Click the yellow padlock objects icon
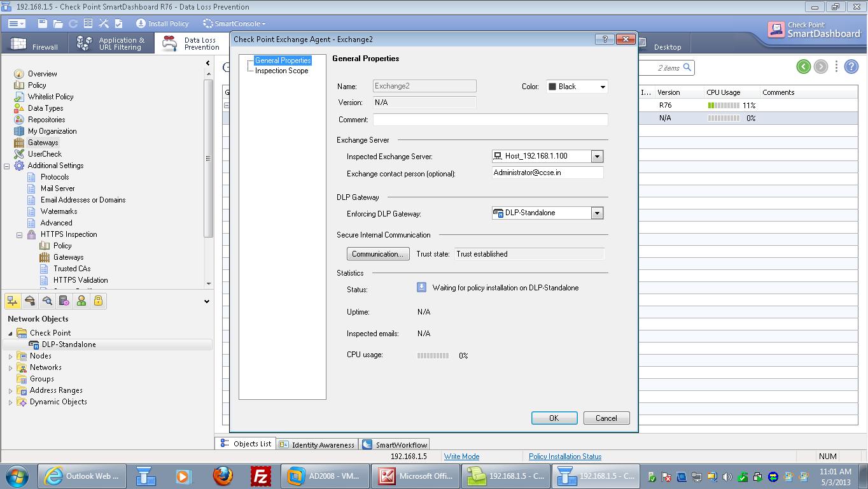 pos(99,301)
